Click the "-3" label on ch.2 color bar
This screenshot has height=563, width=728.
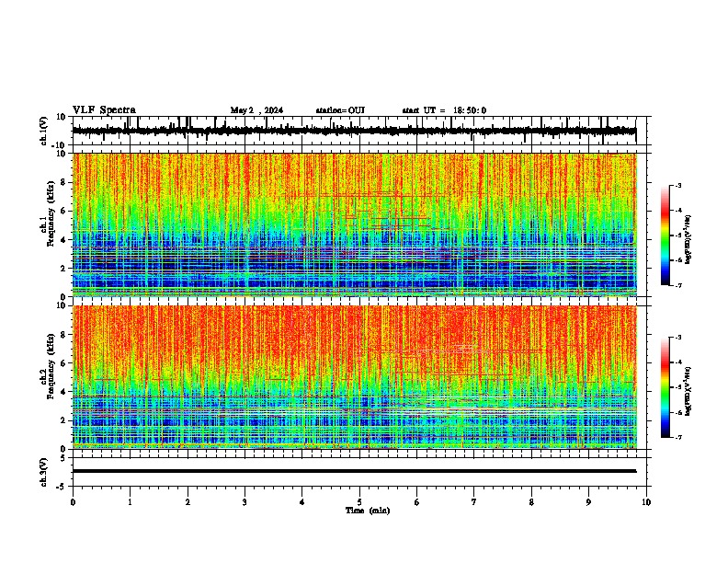677,338
